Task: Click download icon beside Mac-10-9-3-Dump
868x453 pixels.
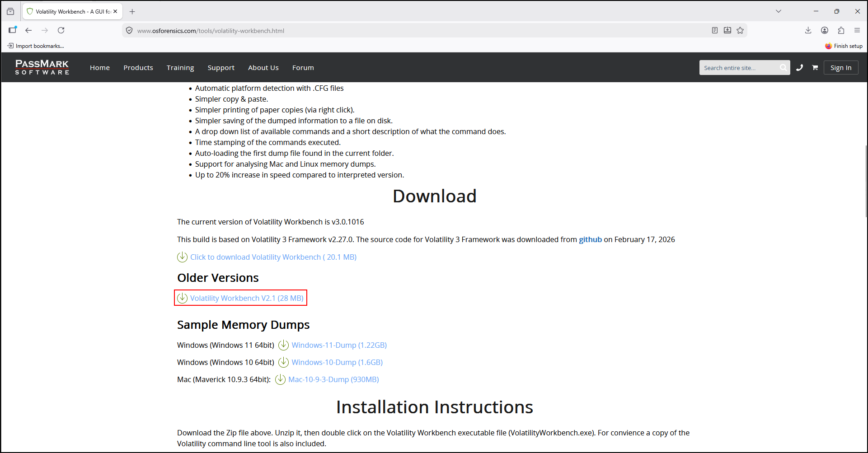Action: pos(280,379)
